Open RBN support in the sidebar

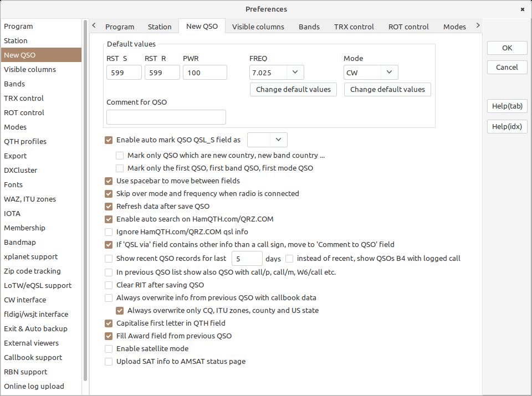(41, 372)
